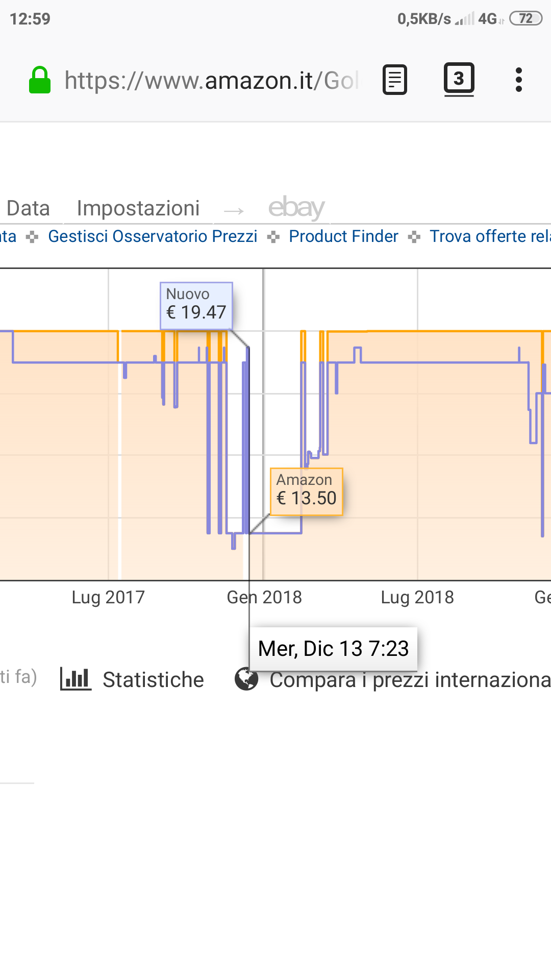Open reader mode page icon

[395, 80]
